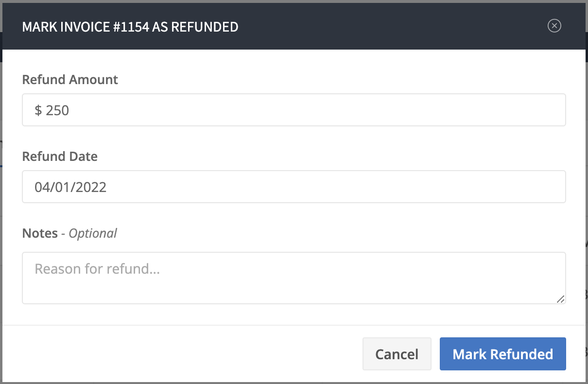588x384 pixels.
Task: Click the dollar sign in the amount field
Action: [x=38, y=111]
